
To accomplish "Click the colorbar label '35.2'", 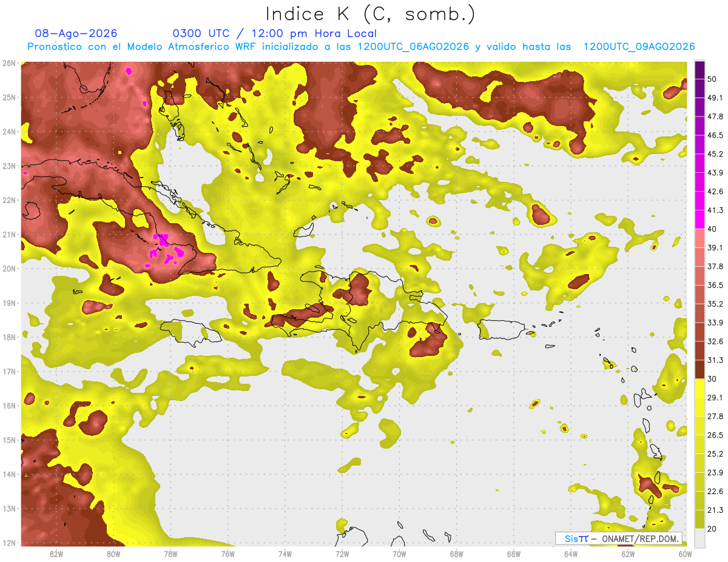I will (x=715, y=304).
